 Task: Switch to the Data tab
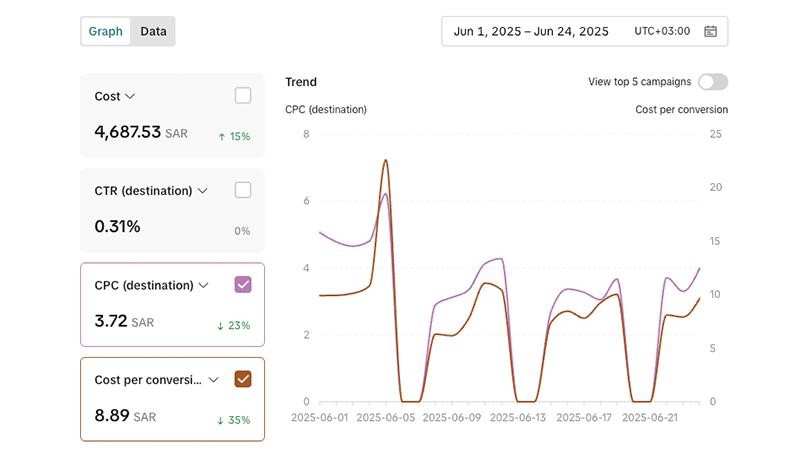click(153, 31)
